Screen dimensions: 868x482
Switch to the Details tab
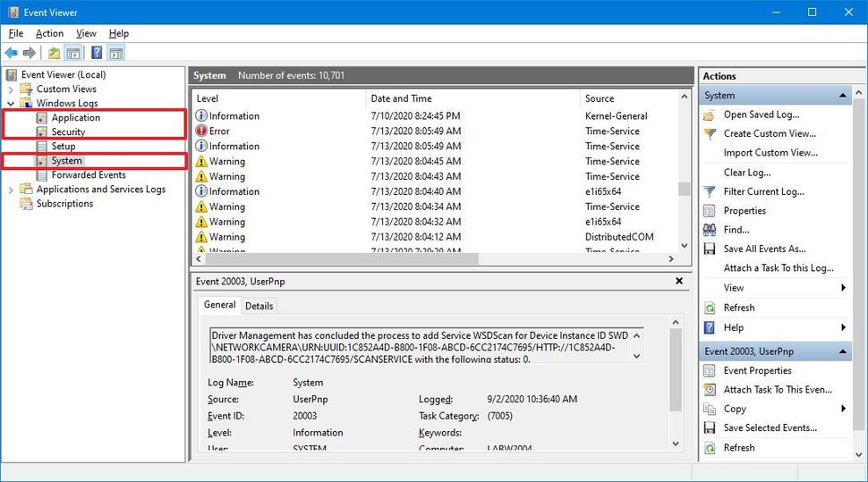pyautogui.click(x=260, y=306)
